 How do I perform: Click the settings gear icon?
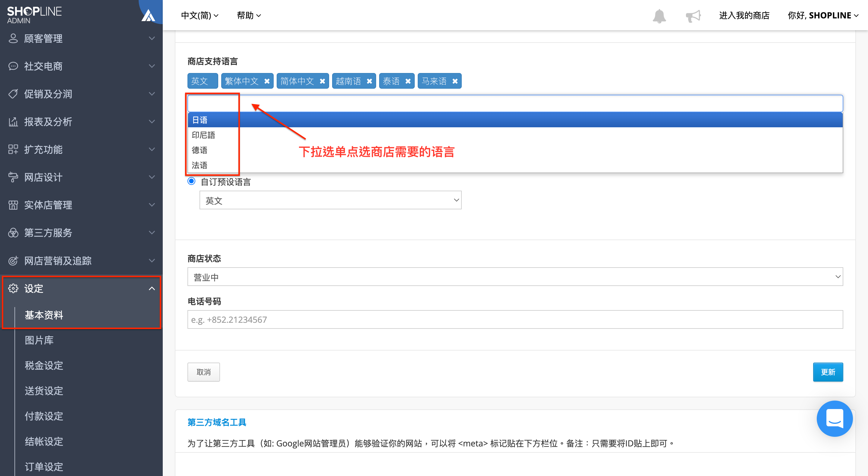[x=13, y=288]
